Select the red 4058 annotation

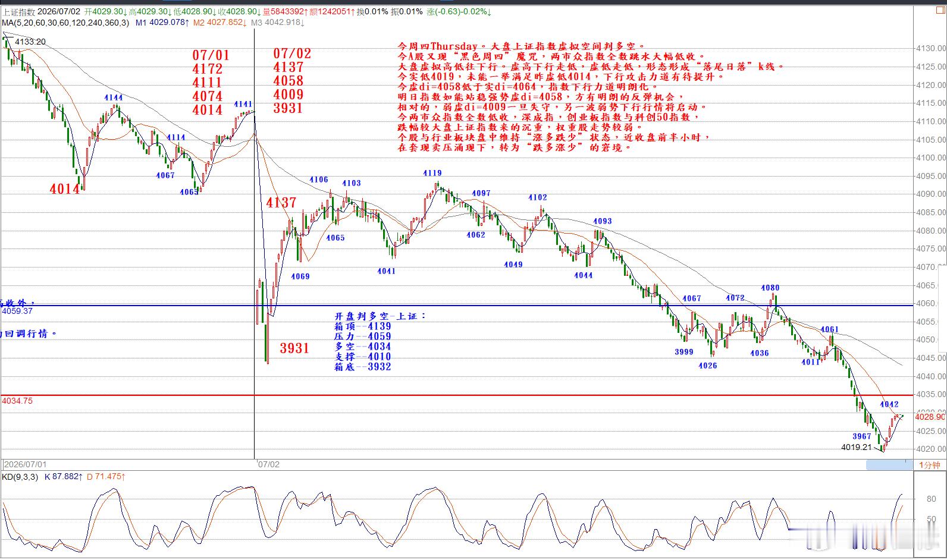tap(289, 81)
